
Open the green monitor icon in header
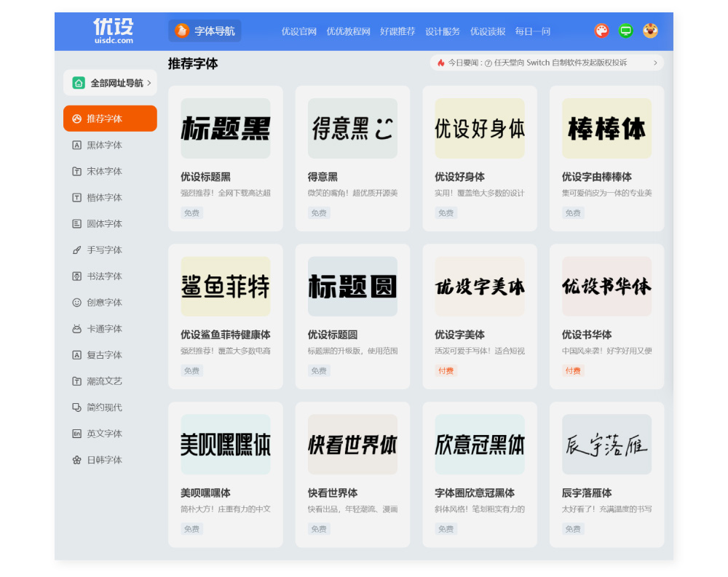[625, 31]
